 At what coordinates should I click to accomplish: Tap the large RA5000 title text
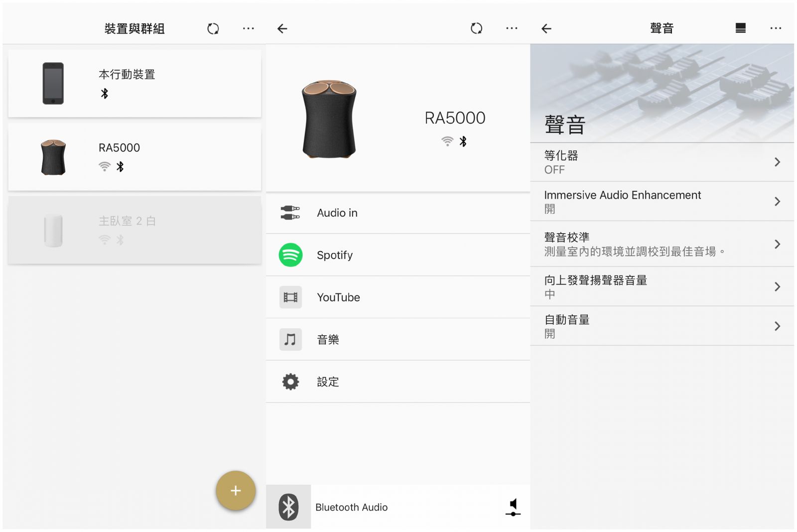click(455, 118)
